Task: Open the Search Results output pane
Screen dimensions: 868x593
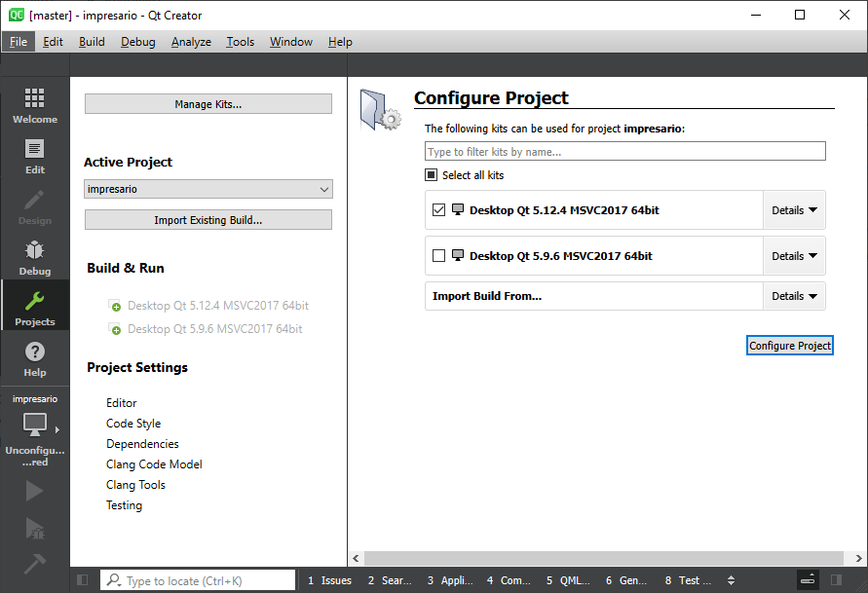Action: [x=390, y=580]
